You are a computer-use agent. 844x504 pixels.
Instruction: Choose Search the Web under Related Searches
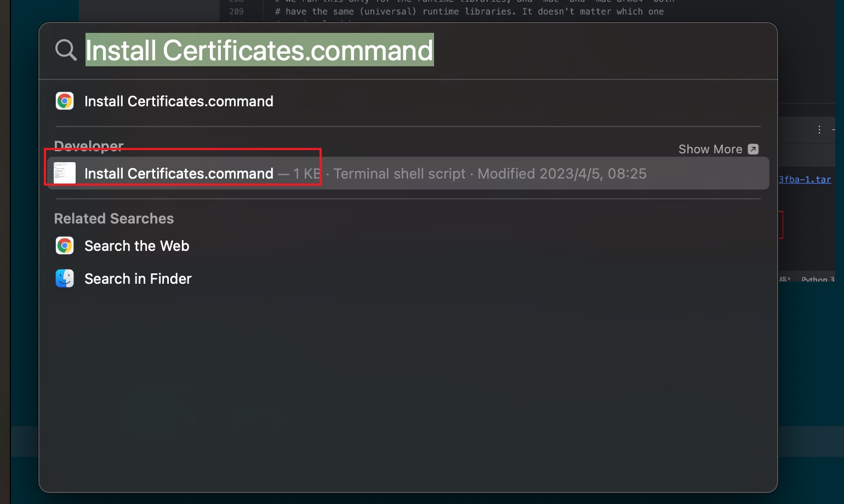pos(136,246)
